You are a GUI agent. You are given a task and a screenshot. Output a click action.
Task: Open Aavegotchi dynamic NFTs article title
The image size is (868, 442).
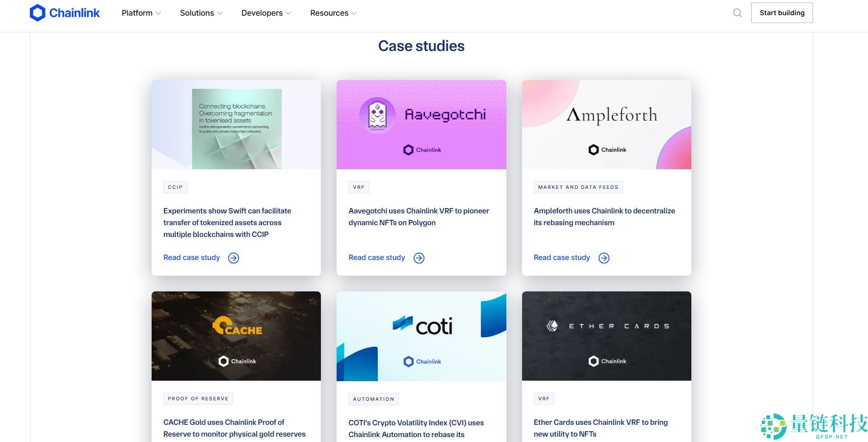(x=419, y=217)
